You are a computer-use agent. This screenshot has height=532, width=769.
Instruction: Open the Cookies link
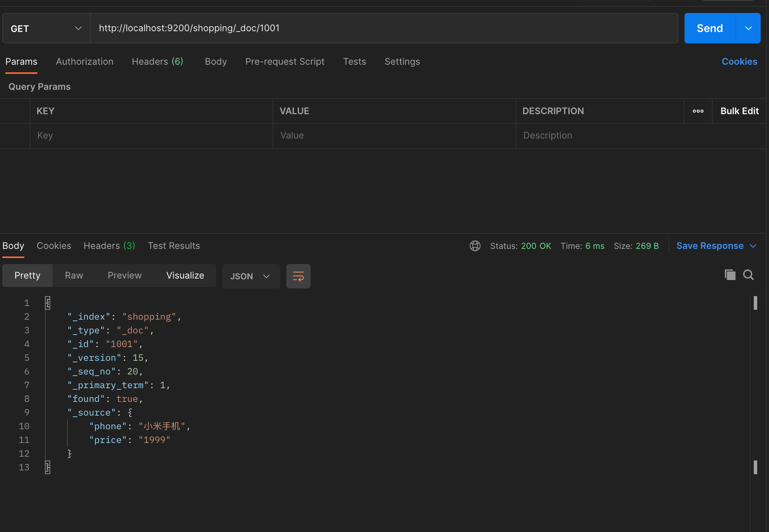pos(739,62)
